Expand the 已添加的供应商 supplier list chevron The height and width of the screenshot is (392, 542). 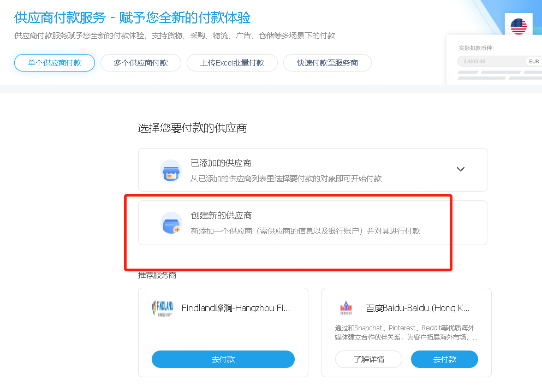(x=460, y=169)
